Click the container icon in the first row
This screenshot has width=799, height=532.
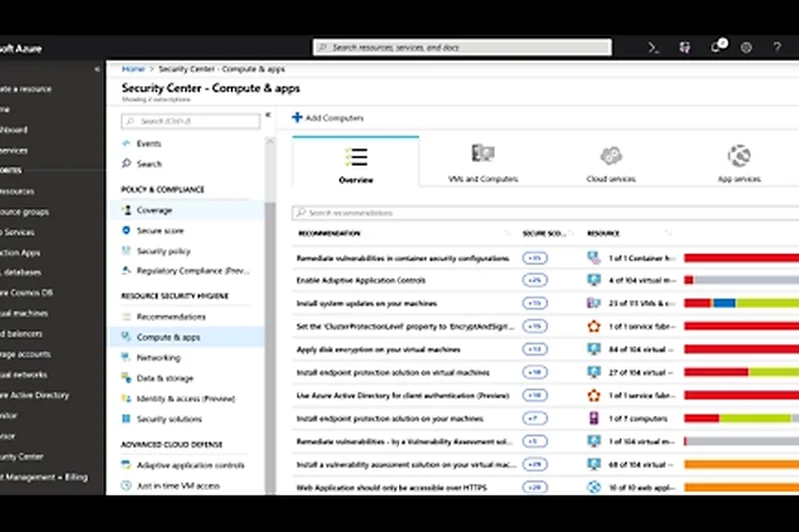point(593,258)
